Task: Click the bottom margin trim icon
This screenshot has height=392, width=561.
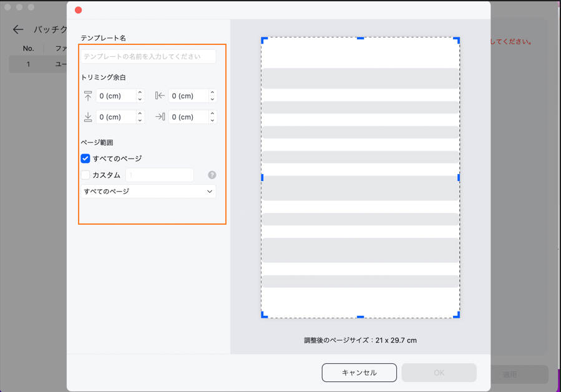Action: [87, 117]
